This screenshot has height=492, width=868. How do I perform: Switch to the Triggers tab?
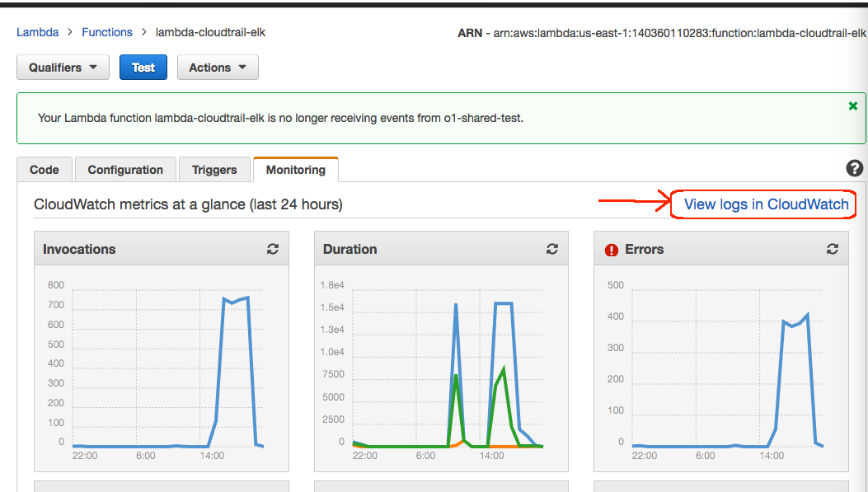214,170
